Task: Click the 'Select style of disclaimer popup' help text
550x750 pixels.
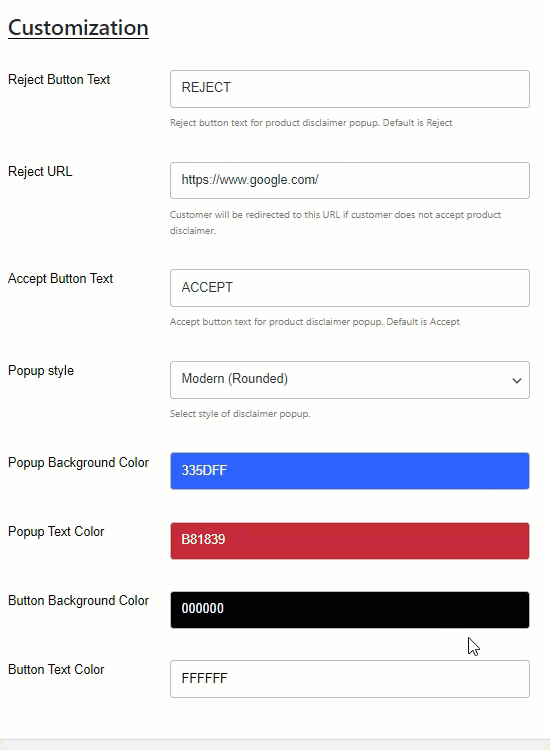Action: click(x=240, y=414)
